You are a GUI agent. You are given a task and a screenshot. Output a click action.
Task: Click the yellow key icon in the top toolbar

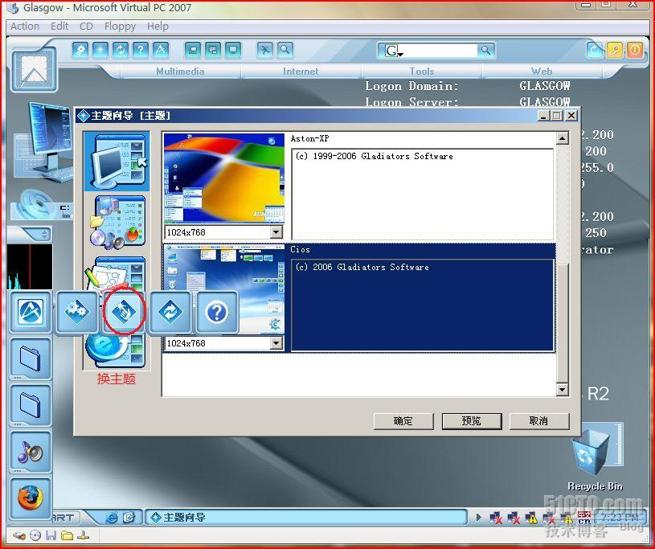click(x=615, y=51)
